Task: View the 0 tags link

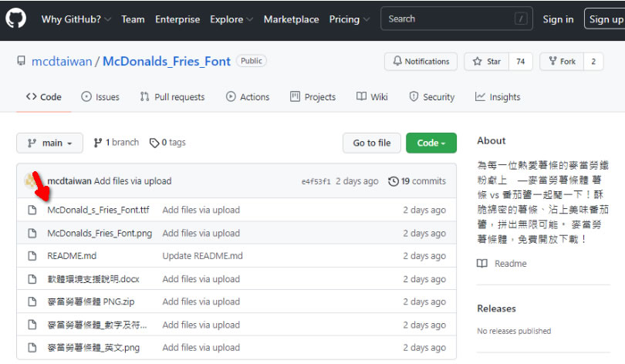Action: (x=167, y=143)
